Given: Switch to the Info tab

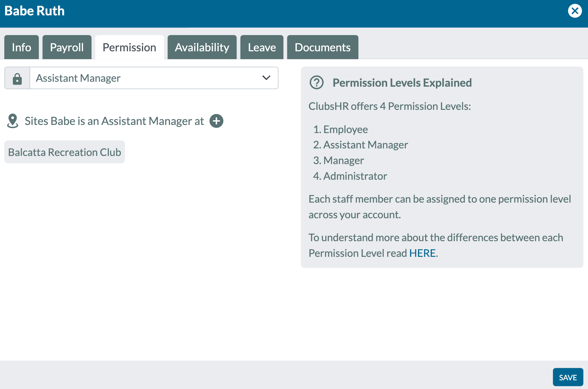Looking at the screenshot, I should click(21, 47).
